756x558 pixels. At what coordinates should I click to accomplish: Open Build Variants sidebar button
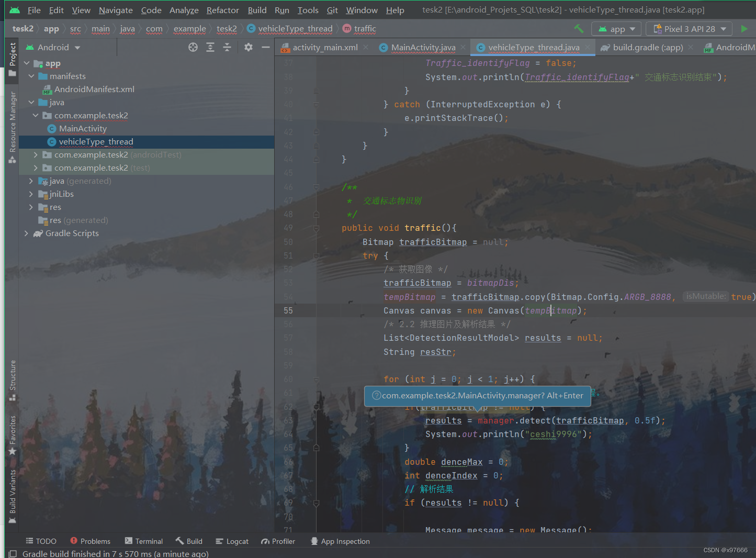point(13,496)
